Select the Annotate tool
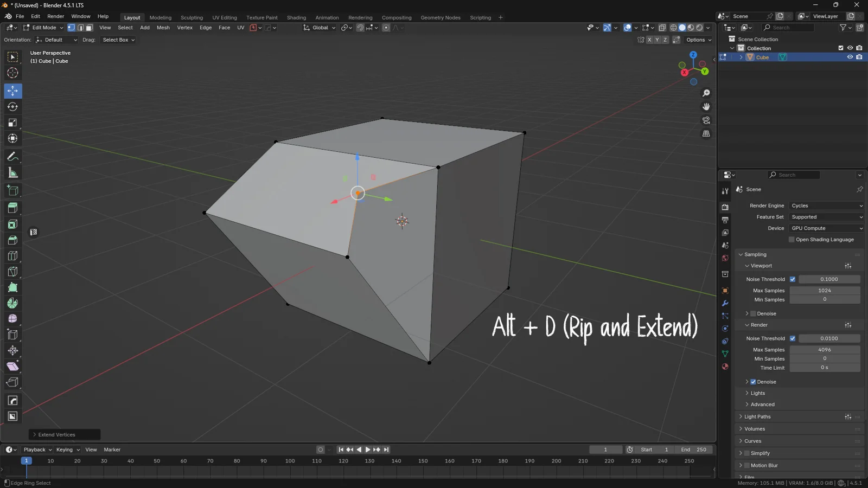Image resolution: width=868 pixels, height=488 pixels. 12,157
